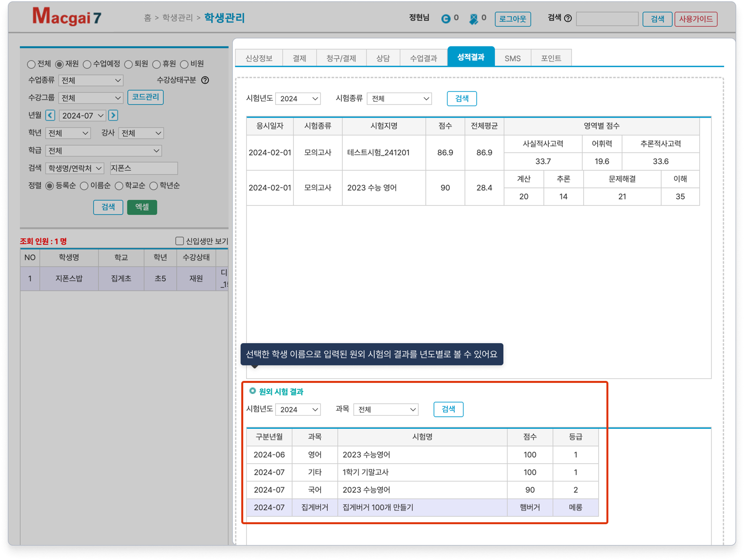This screenshot has height=560, width=744.
Task: Click the 응시일자 column header
Action: 270,126
